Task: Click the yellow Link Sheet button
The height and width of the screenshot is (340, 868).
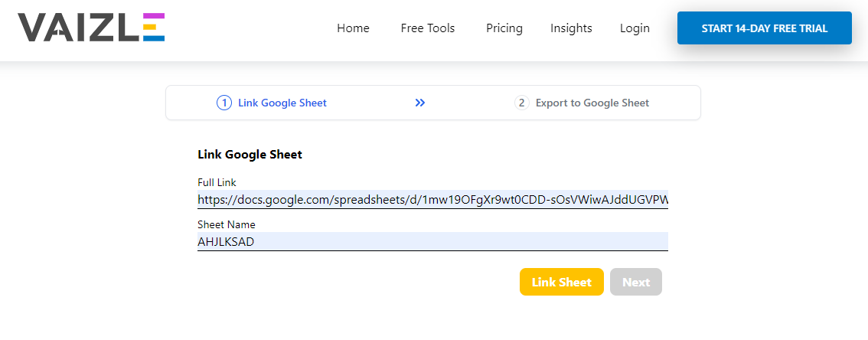Action: [x=561, y=282]
